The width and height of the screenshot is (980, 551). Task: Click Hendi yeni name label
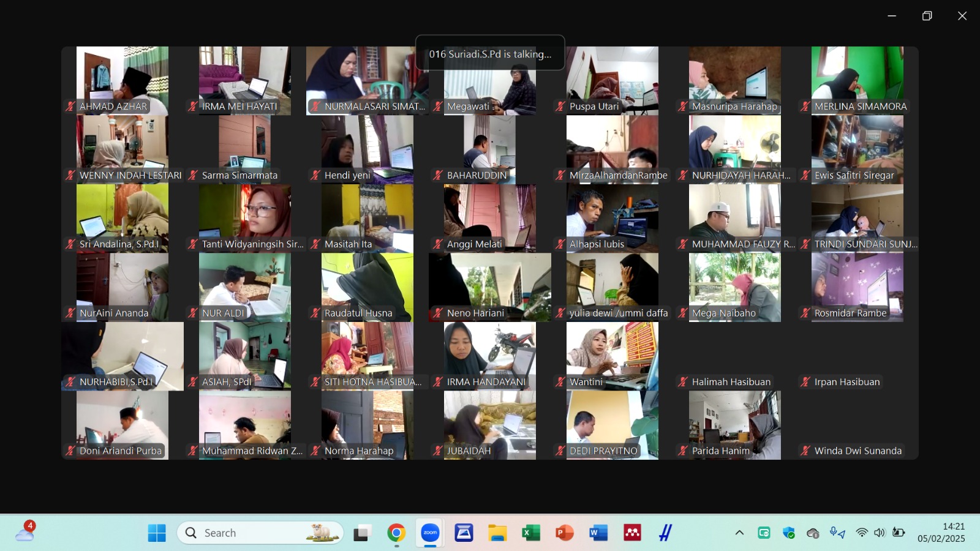(x=347, y=175)
